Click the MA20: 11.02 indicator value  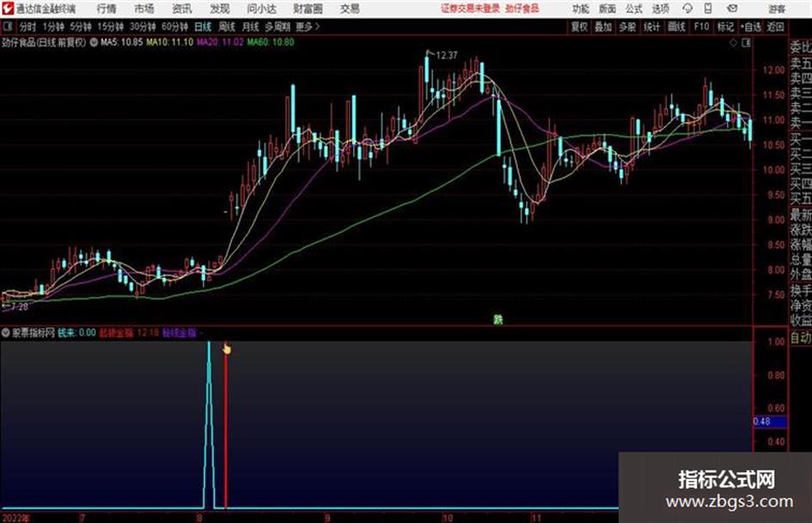[x=220, y=42]
